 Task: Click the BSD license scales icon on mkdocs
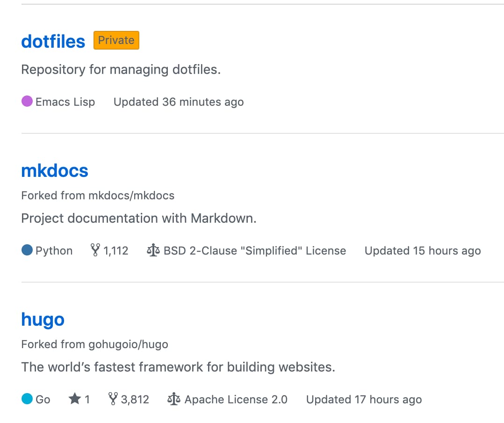point(153,250)
